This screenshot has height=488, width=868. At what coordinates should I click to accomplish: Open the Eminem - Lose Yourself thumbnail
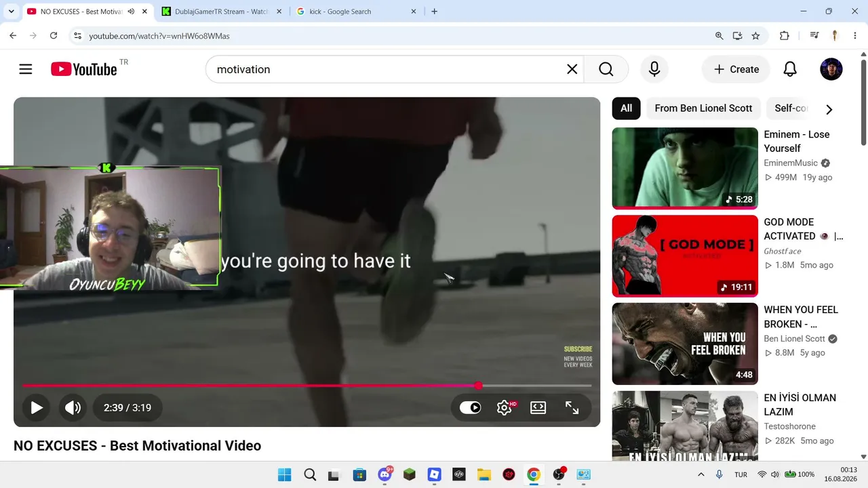pyautogui.click(x=685, y=168)
